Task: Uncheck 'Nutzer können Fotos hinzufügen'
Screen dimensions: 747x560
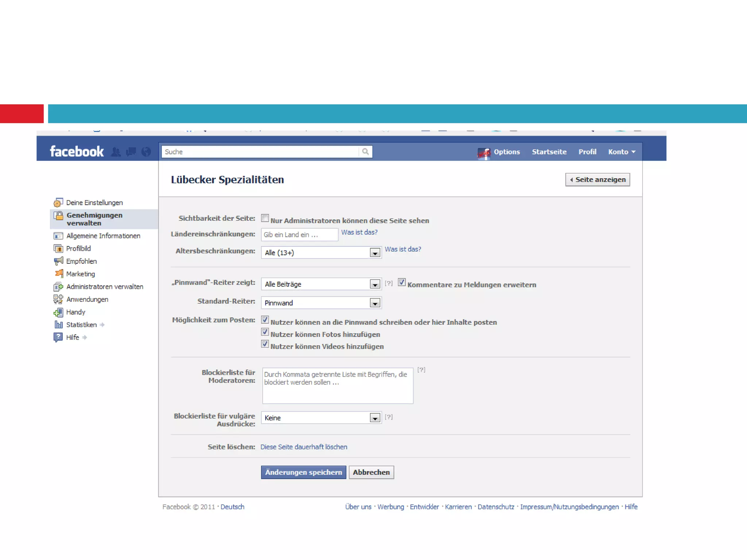Action: pyautogui.click(x=265, y=332)
